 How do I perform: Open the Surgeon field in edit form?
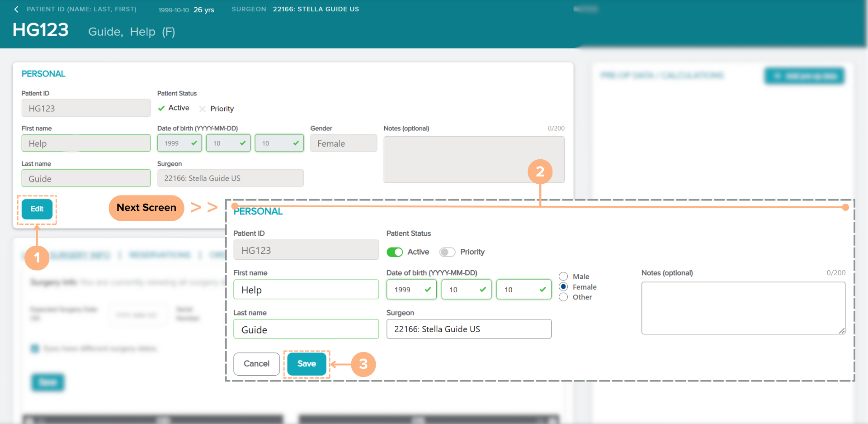[x=469, y=329]
